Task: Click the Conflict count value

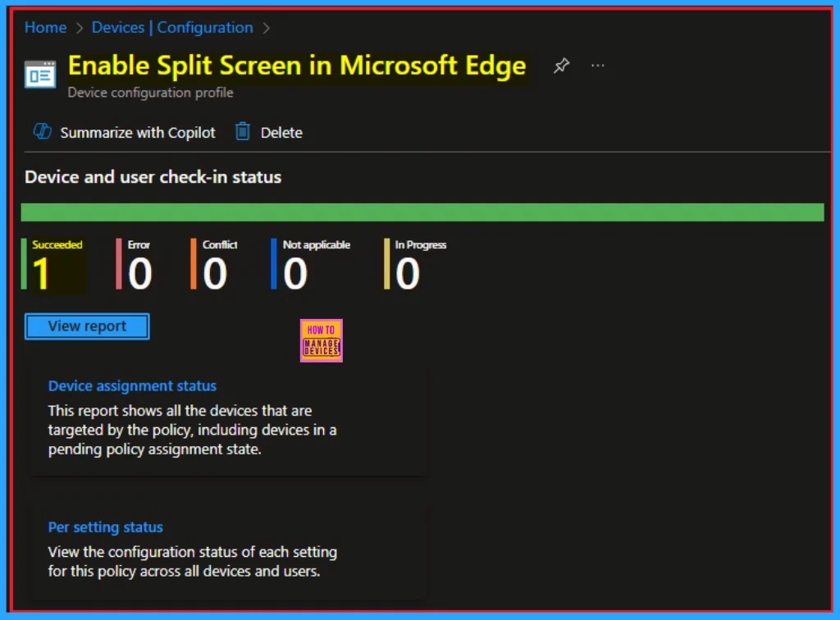Action: (x=215, y=274)
